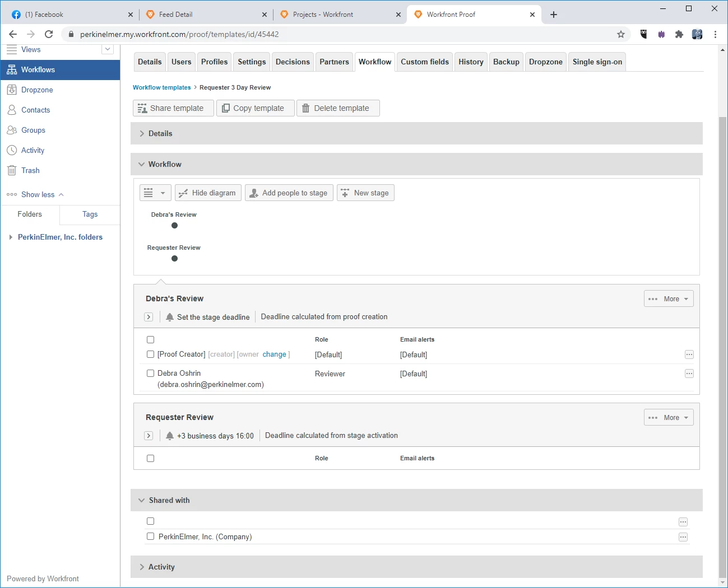The width and height of the screenshot is (728, 588).
Task: Collapse the Workflow section
Action: pos(416,164)
